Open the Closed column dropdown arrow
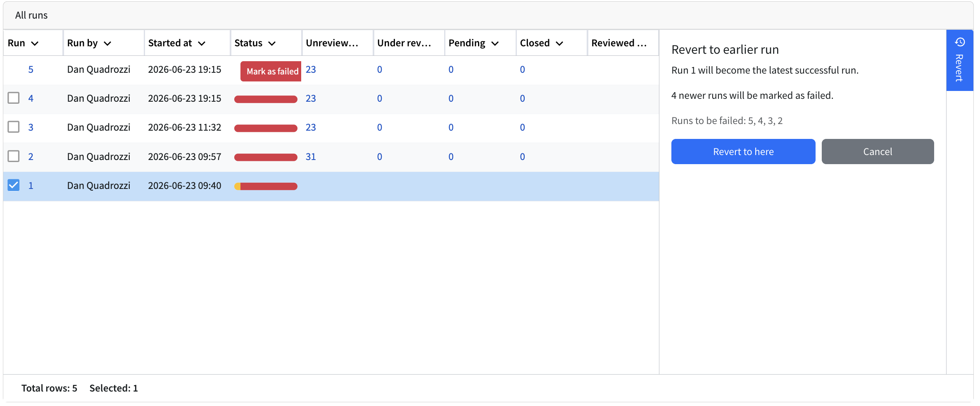The width and height of the screenshot is (980, 406). point(559,43)
